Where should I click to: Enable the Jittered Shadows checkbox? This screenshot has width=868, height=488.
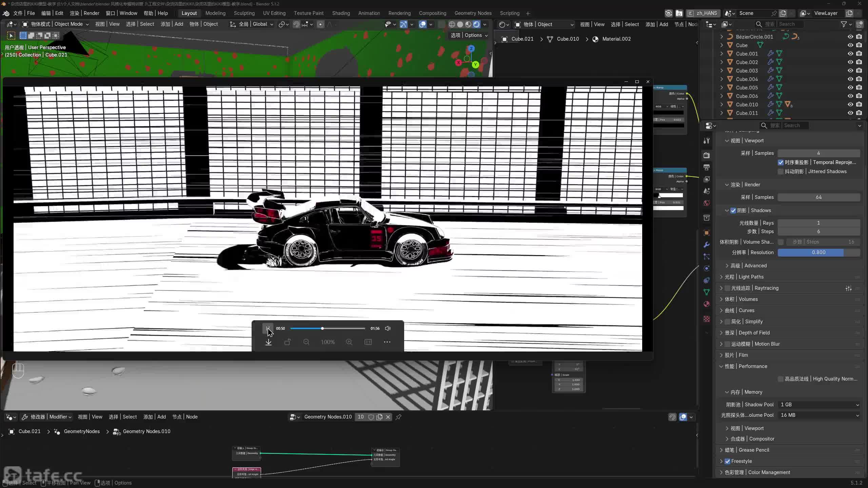[781, 171]
